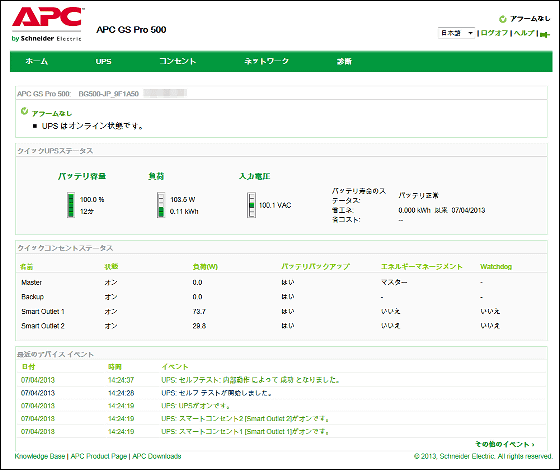Click the 12分 runtime value

87,212
